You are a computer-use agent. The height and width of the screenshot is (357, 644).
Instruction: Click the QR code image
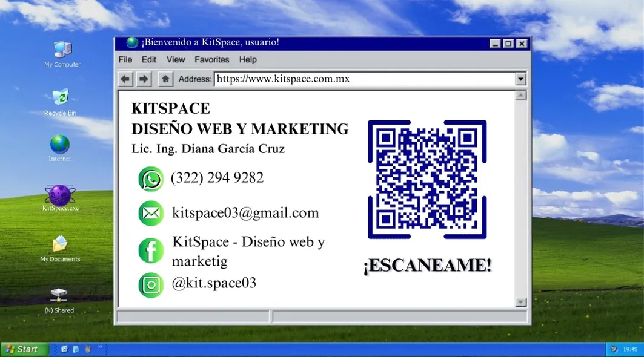coord(427,178)
